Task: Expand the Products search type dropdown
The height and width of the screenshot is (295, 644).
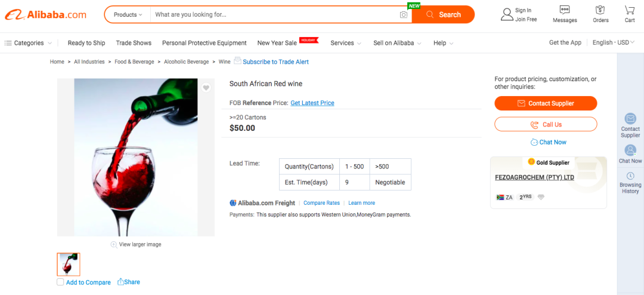Action: pyautogui.click(x=128, y=14)
